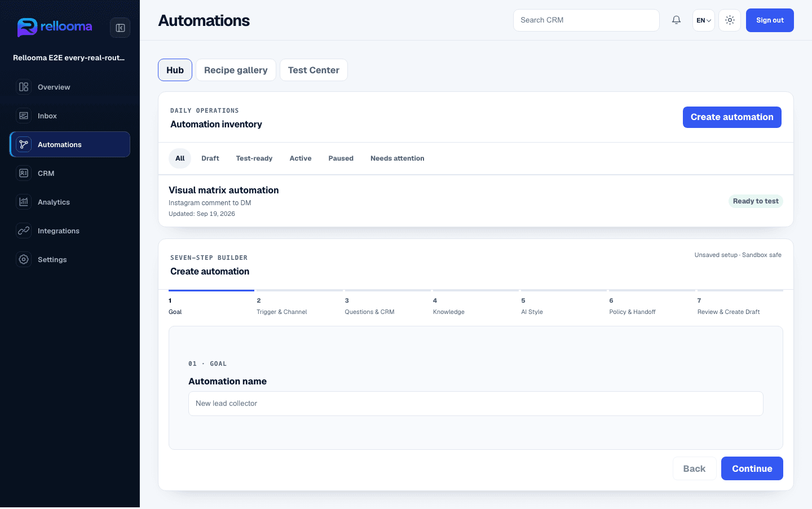Click the Automations workflow icon
812x509 pixels.
pyautogui.click(x=24, y=144)
